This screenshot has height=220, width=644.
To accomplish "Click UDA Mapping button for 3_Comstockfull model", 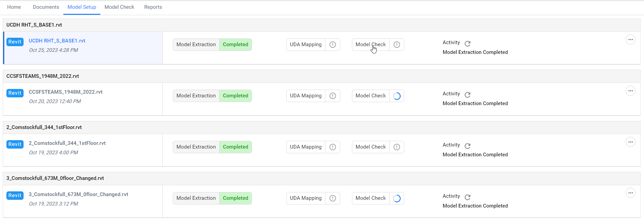I will tap(306, 198).
